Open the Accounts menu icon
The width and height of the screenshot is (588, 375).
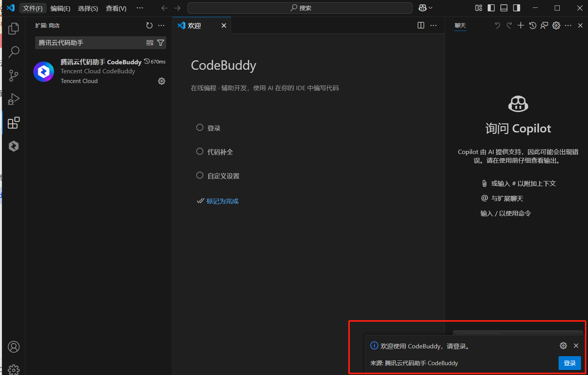pos(14,347)
